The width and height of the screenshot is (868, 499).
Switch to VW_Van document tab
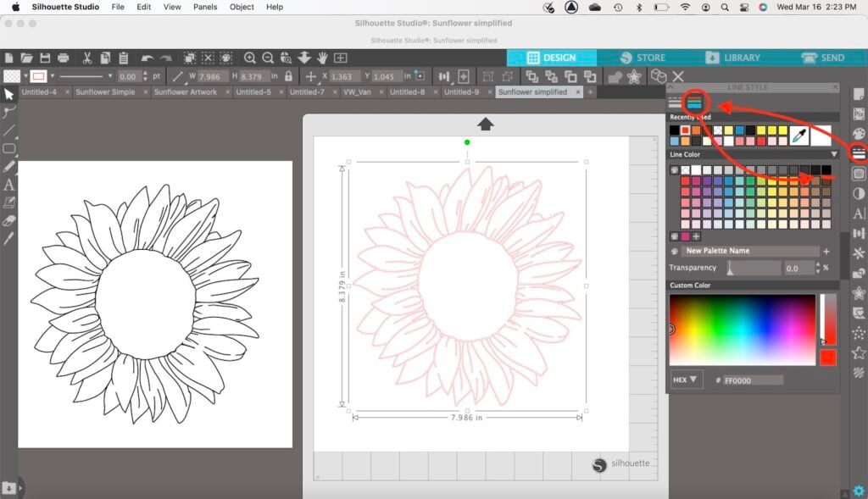pos(357,91)
